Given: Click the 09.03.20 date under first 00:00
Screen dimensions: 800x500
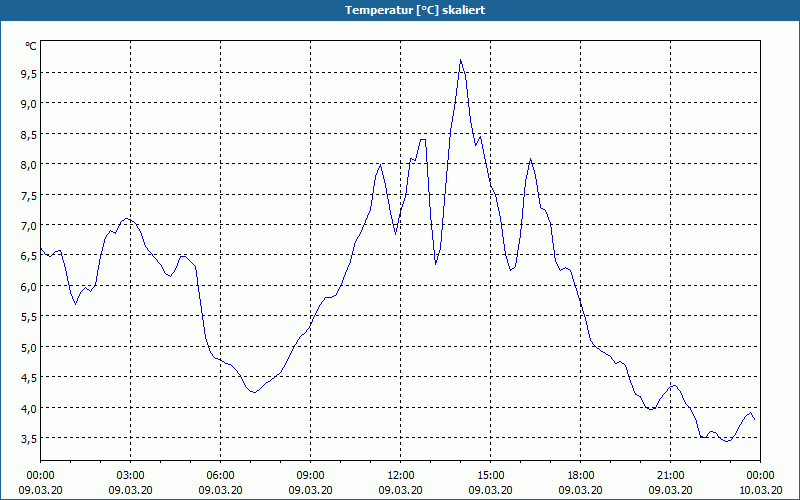Looking at the screenshot, I should pyautogui.click(x=40, y=490).
